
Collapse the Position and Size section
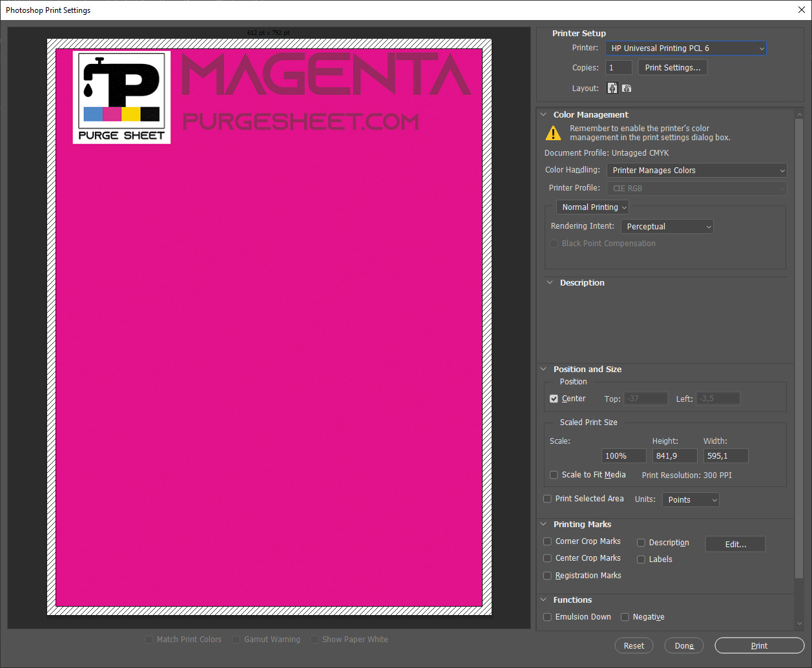coord(543,370)
